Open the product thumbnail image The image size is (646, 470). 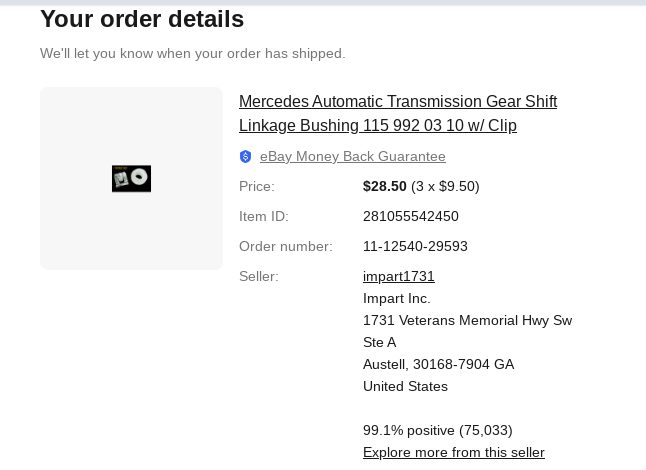click(131, 178)
